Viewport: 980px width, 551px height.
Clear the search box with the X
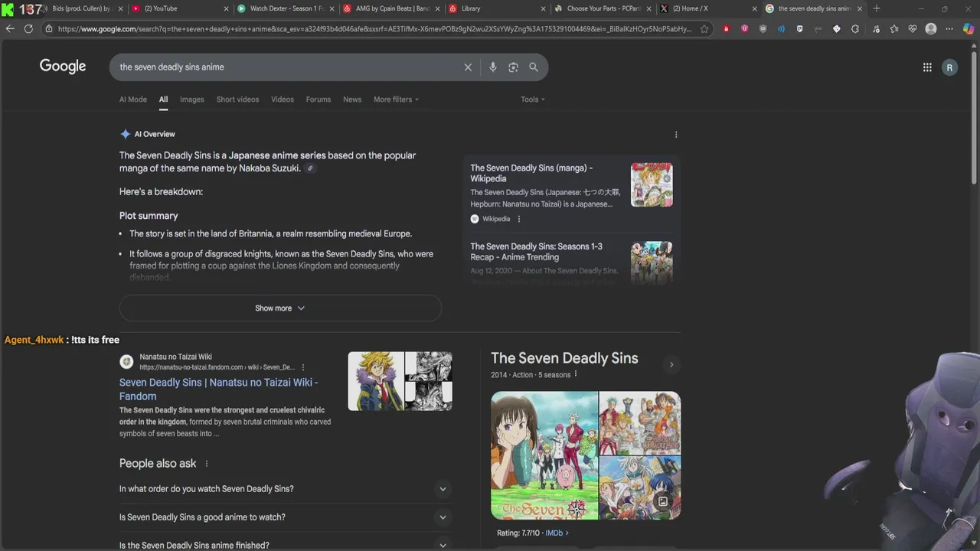[x=468, y=67]
